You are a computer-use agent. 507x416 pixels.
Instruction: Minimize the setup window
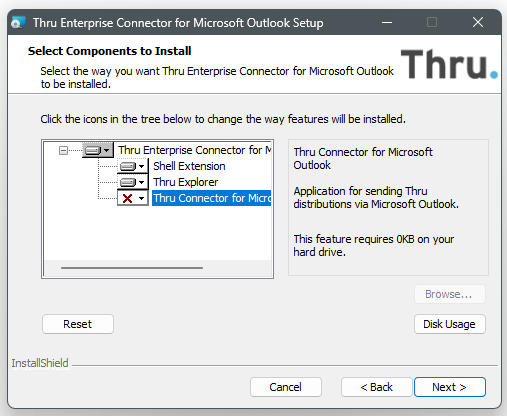(387, 23)
